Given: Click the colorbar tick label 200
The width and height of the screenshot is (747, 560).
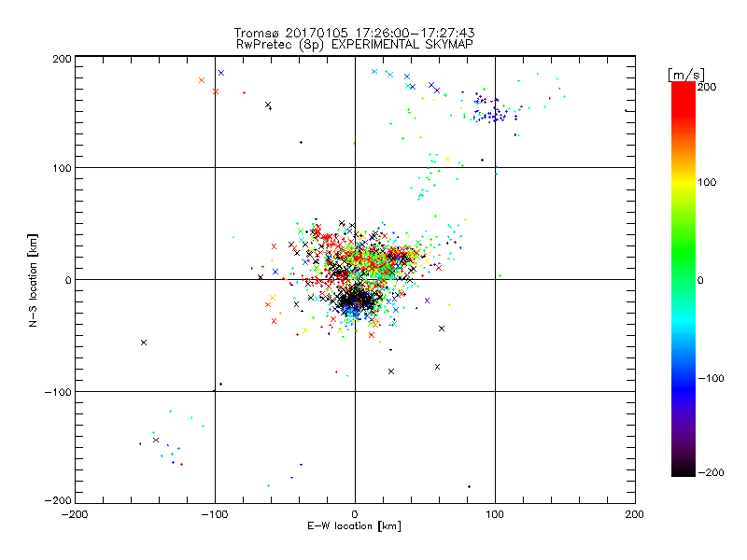Looking at the screenshot, I should click(707, 87).
